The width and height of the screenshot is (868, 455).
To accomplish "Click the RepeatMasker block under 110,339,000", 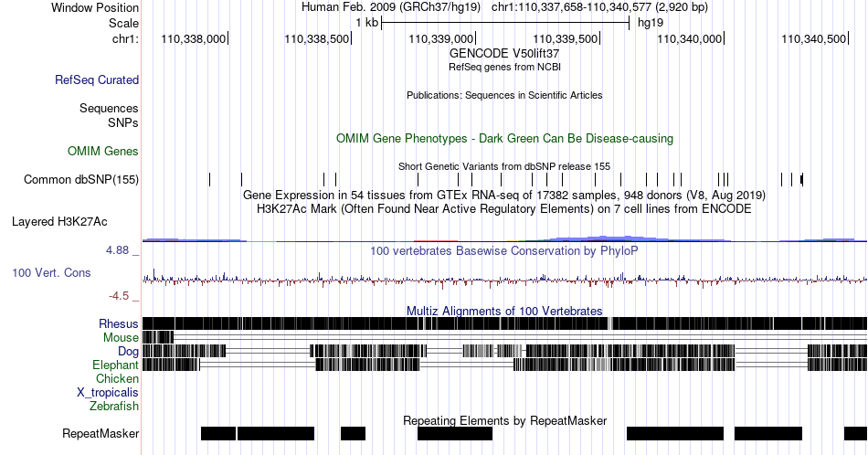I will (x=455, y=433).
